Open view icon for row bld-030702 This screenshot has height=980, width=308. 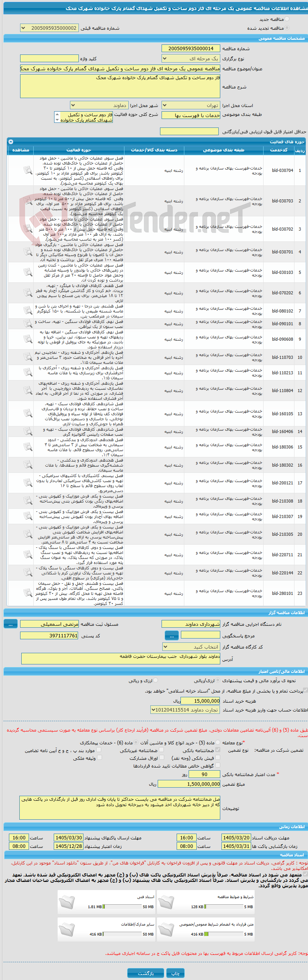pos(28,229)
